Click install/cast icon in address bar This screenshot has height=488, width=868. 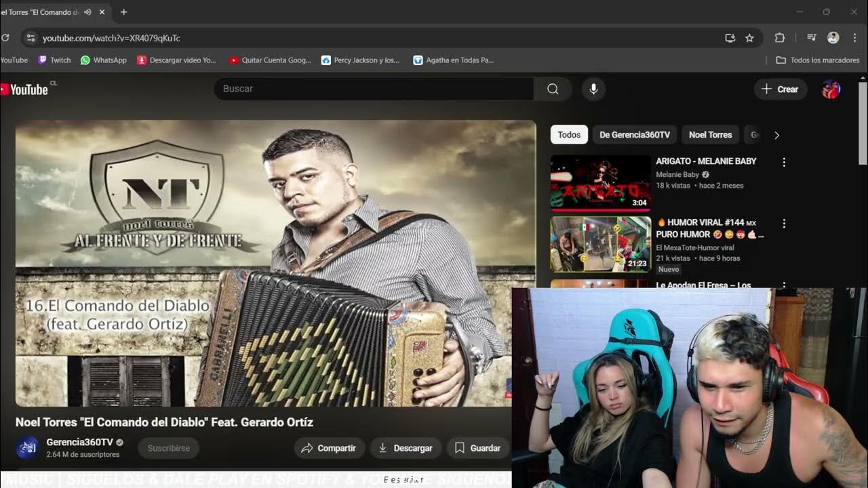[x=730, y=38]
